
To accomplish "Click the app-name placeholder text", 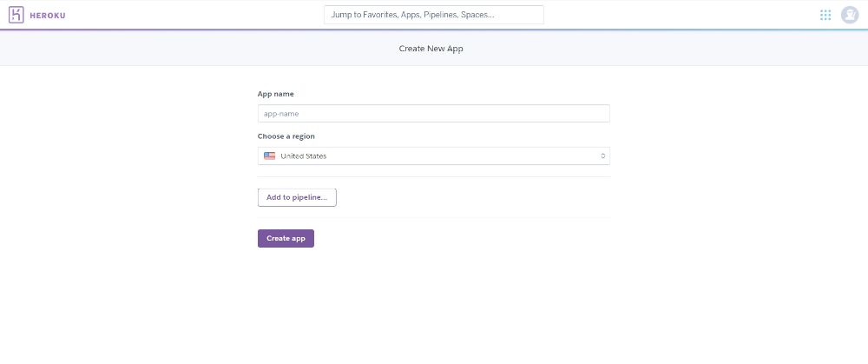I will coord(281,114).
